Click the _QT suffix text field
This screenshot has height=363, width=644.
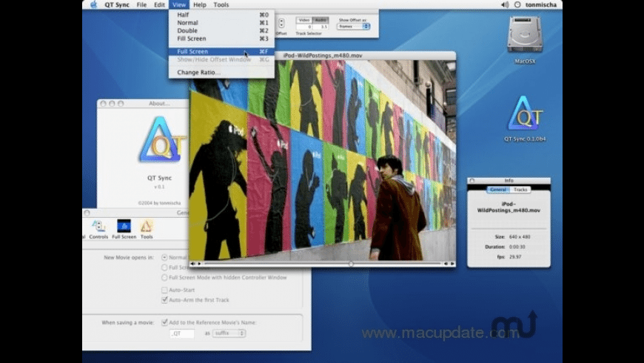click(182, 333)
